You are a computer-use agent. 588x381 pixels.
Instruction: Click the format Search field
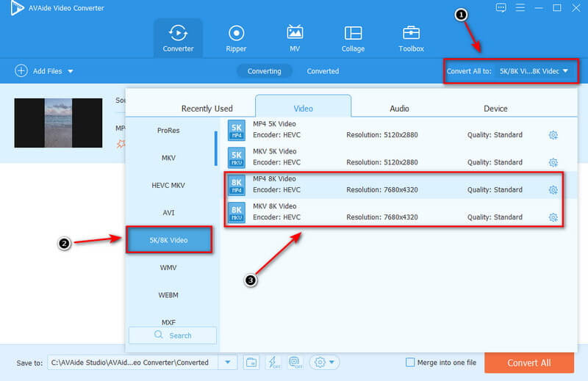pyautogui.click(x=173, y=335)
